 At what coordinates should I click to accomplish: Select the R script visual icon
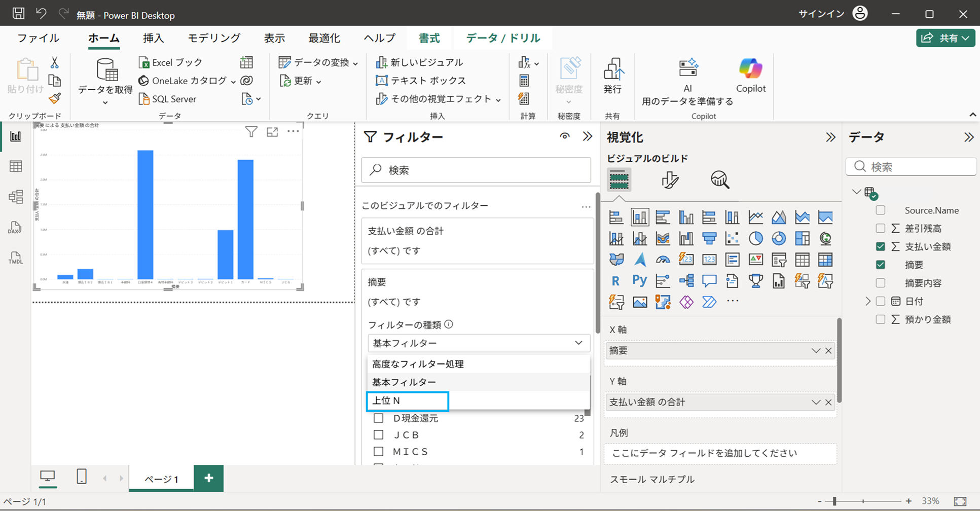tap(616, 280)
